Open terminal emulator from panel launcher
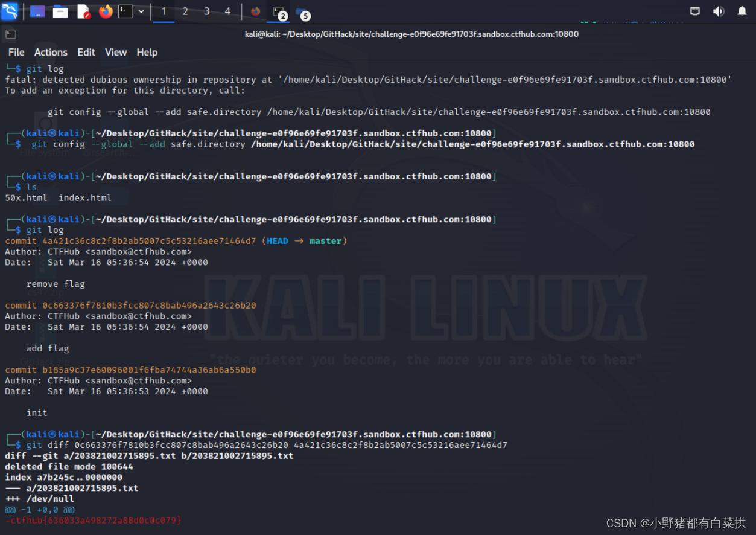756x535 pixels. coord(125,11)
